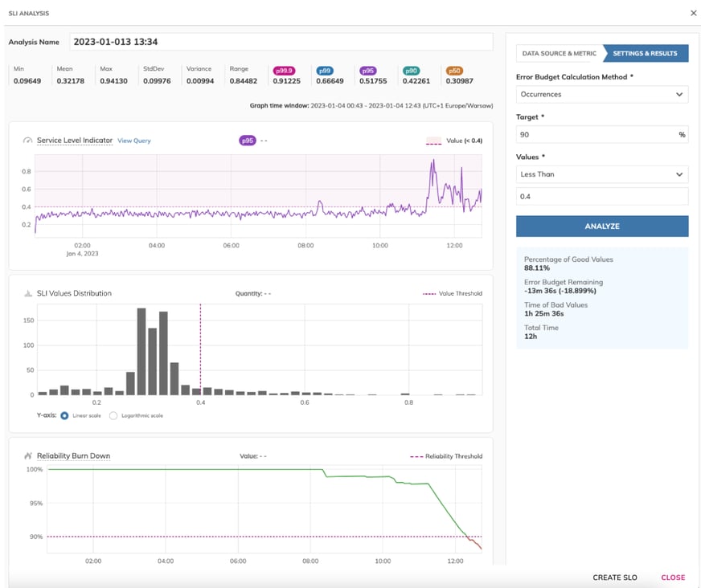Image resolution: width=701 pixels, height=588 pixels.
Task: Open the View Query link
Action: point(134,141)
